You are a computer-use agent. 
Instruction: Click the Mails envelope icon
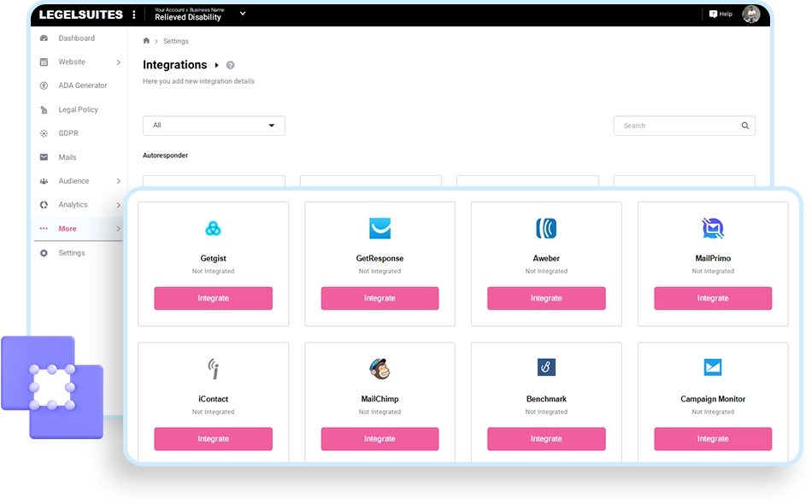(44, 157)
